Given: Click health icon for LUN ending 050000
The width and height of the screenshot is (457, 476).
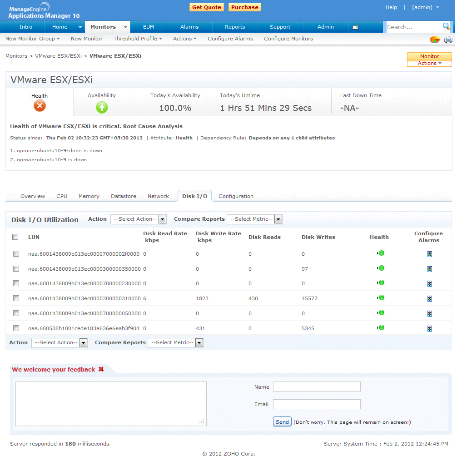Looking at the screenshot, I should (381, 312).
